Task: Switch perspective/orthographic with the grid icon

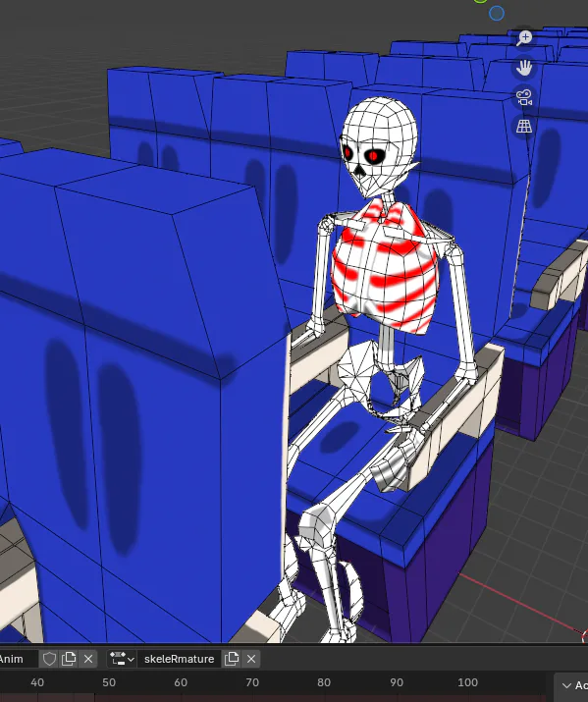Action: tap(524, 128)
